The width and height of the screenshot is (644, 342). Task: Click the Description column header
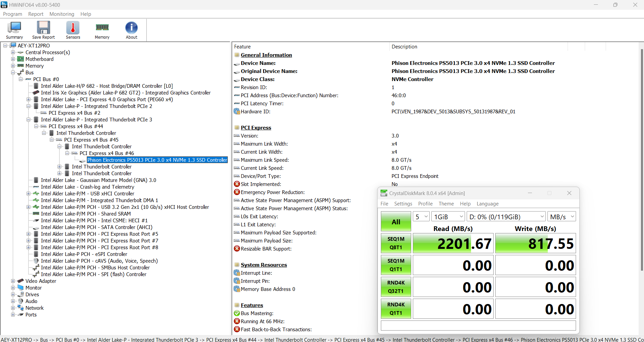[x=478, y=47]
